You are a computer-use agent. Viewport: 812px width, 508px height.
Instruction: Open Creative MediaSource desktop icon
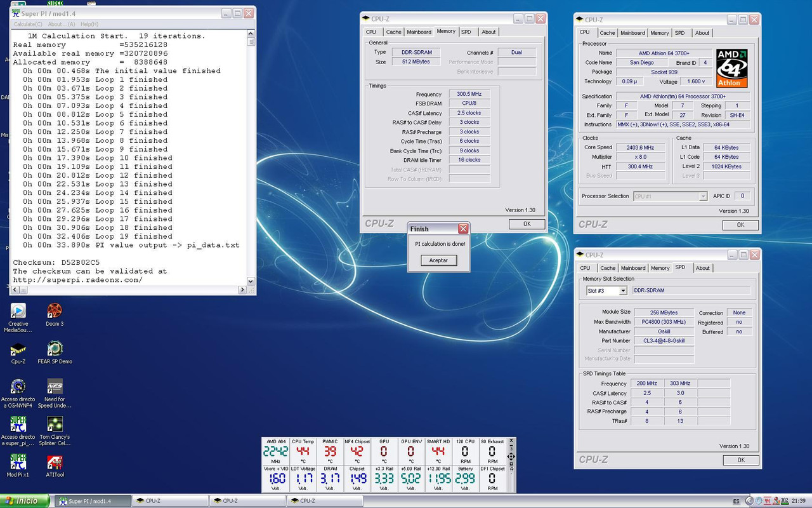point(18,311)
